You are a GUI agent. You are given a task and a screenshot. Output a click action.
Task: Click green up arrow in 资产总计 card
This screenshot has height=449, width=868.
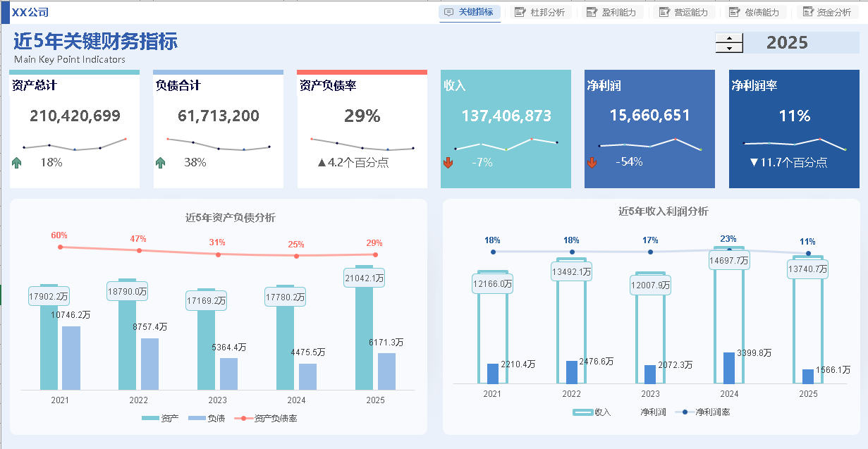coord(18,163)
